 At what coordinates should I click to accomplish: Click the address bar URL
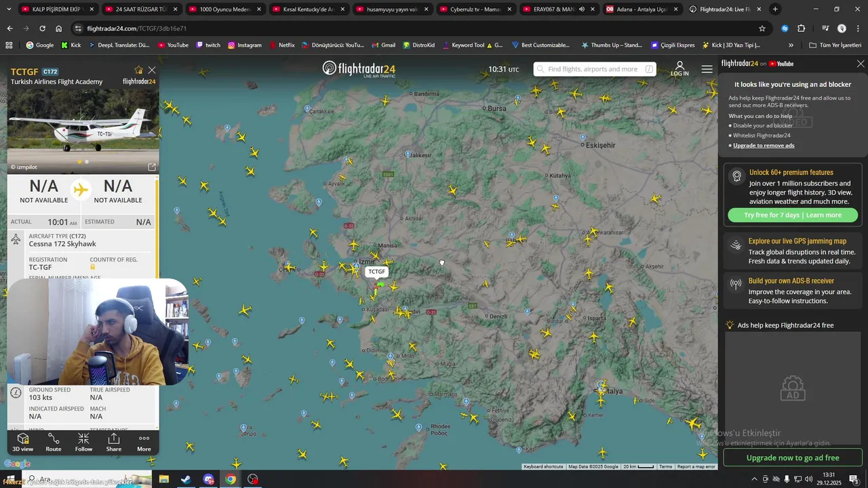[137, 28]
